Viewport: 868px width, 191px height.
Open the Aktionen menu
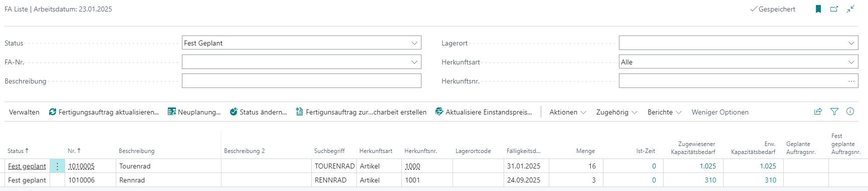[568, 112]
